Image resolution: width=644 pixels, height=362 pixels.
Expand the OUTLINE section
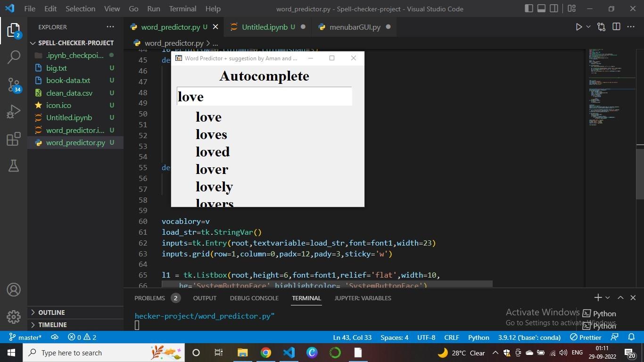click(x=75, y=313)
